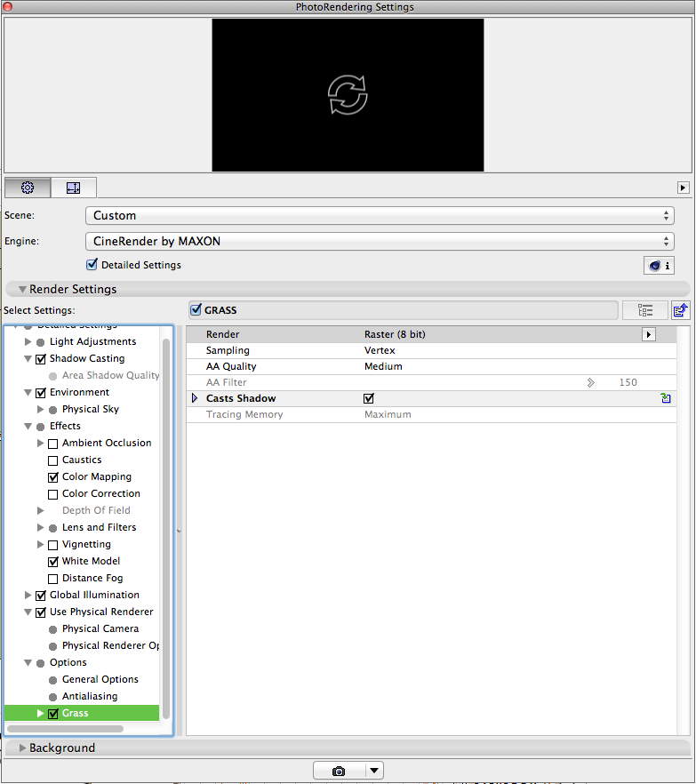
Task: Open the render button dropdown arrow
Action: tap(374, 771)
